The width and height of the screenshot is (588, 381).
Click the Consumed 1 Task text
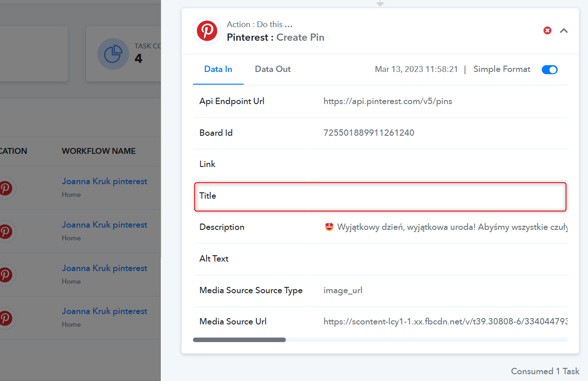click(545, 371)
